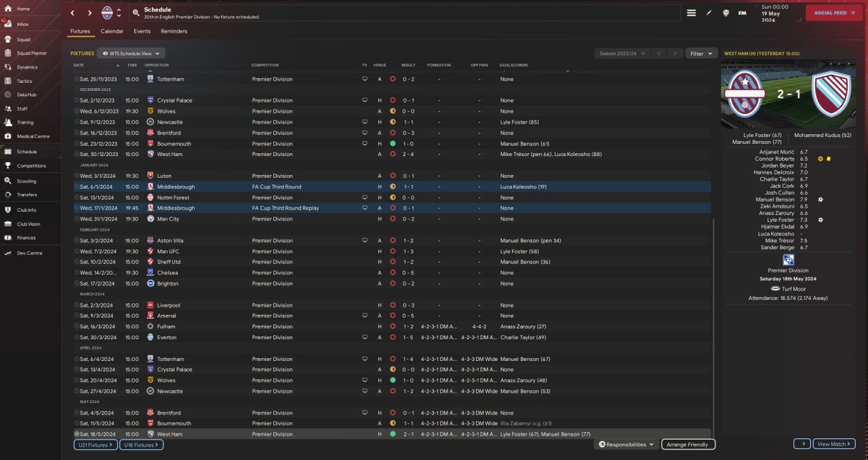Open the Inbox sidebar icon

click(x=8, y=24)
